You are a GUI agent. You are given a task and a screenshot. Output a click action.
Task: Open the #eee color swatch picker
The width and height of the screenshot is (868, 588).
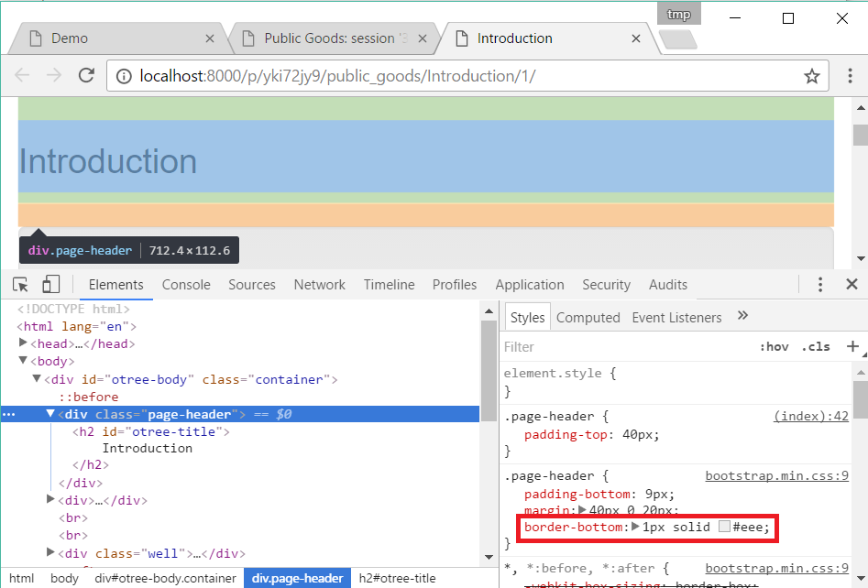(724, 527)
